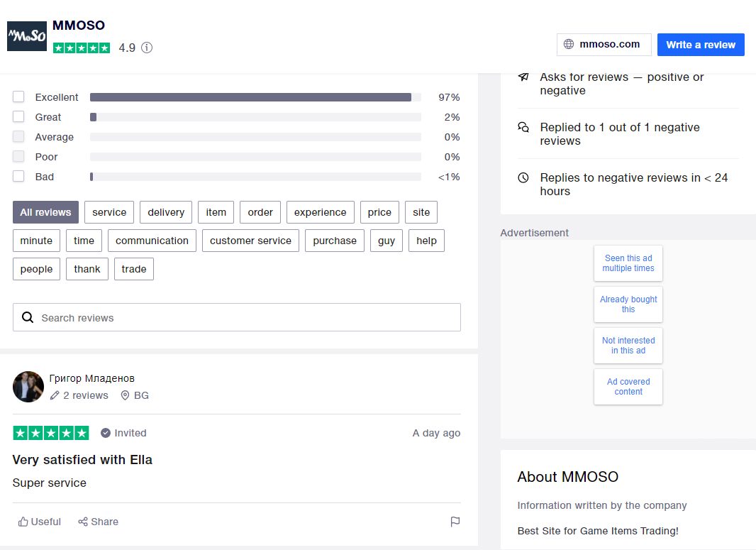
Task: Filter reviews by guy tag
Action: [387, 241]
